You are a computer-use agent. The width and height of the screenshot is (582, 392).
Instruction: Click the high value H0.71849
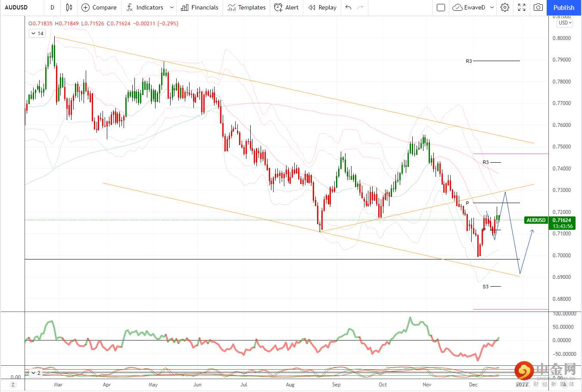coord(67,24)
